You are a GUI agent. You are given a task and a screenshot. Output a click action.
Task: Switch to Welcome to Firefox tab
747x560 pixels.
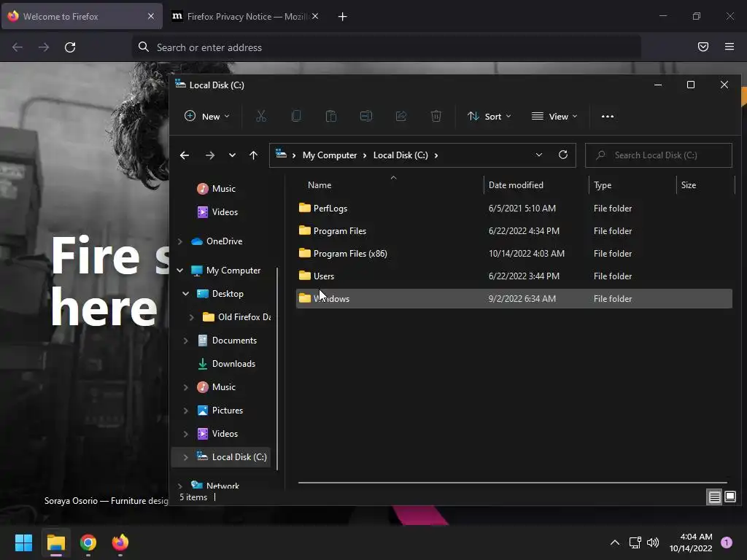(x=82, y=16)
